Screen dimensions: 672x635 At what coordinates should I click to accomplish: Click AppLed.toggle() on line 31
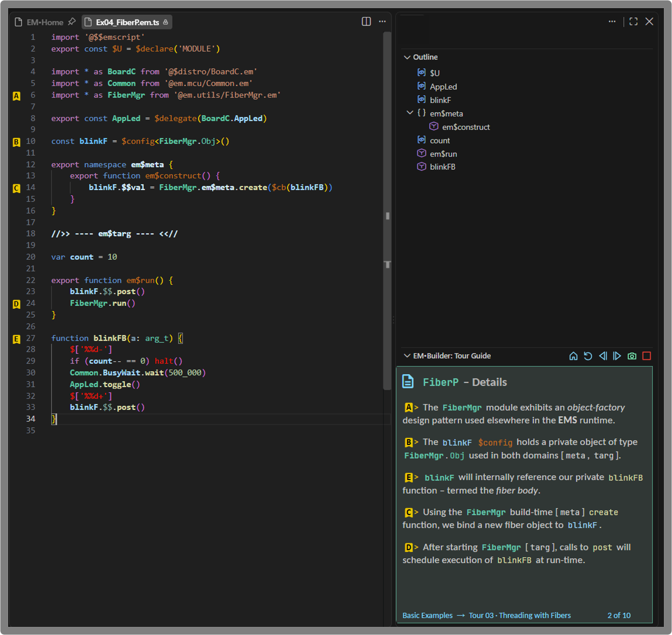pos(105,384)
